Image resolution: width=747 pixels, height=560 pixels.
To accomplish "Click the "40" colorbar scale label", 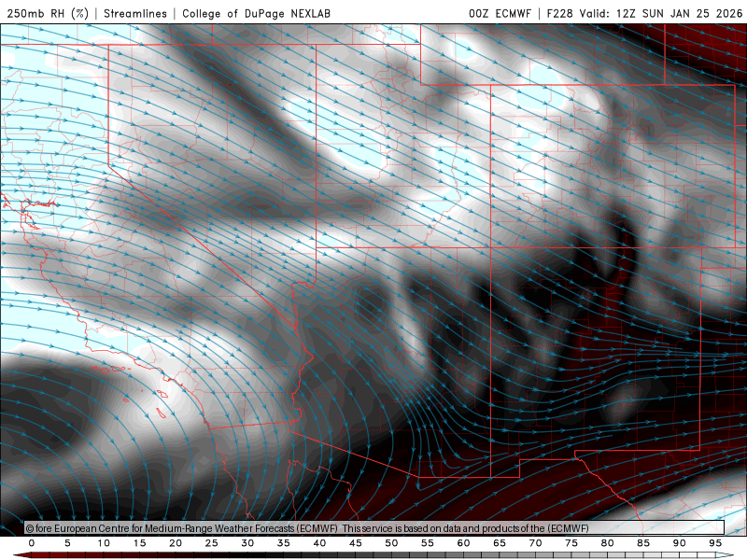I will (x=319, y=543).
